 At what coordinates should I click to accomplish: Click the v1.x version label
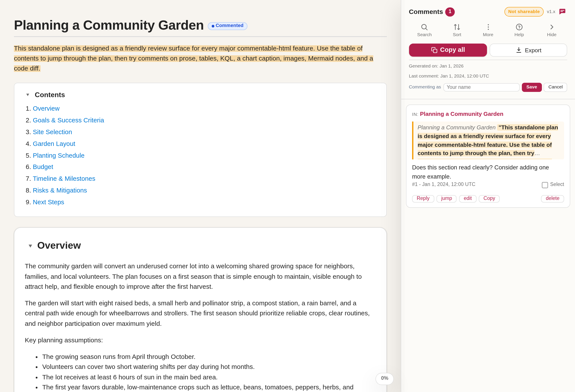[551, 12]
